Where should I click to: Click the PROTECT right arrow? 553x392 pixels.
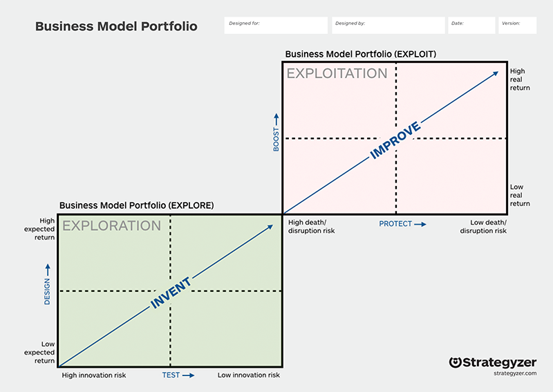click(420, 224)
